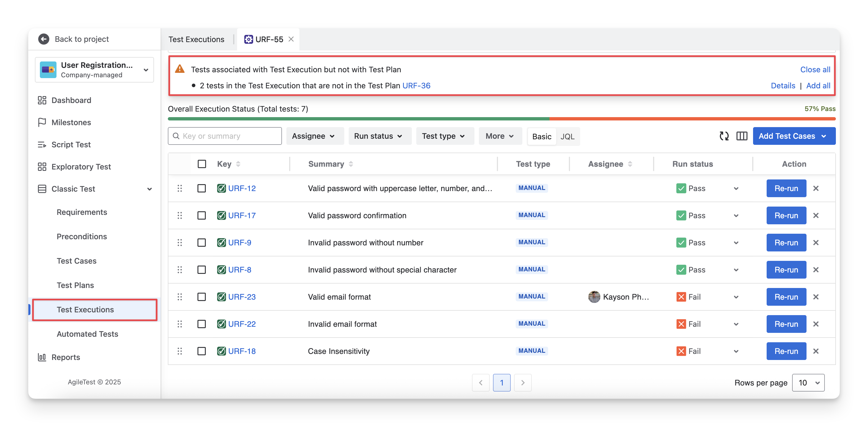Screen dimensions: 868x427
Task: Click the Reports chart icon in the sidebar
Action: coord(42,357)
